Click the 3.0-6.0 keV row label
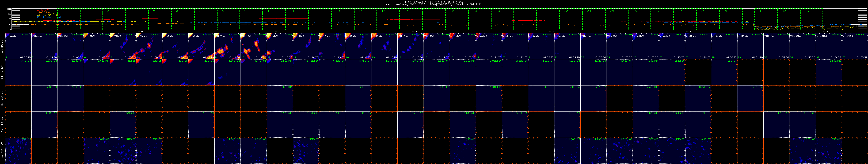Viewport: 868px width, 164px height. 2,46
